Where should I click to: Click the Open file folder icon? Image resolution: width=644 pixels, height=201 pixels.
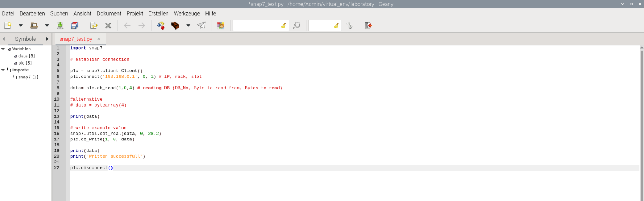tap(34, 26)
